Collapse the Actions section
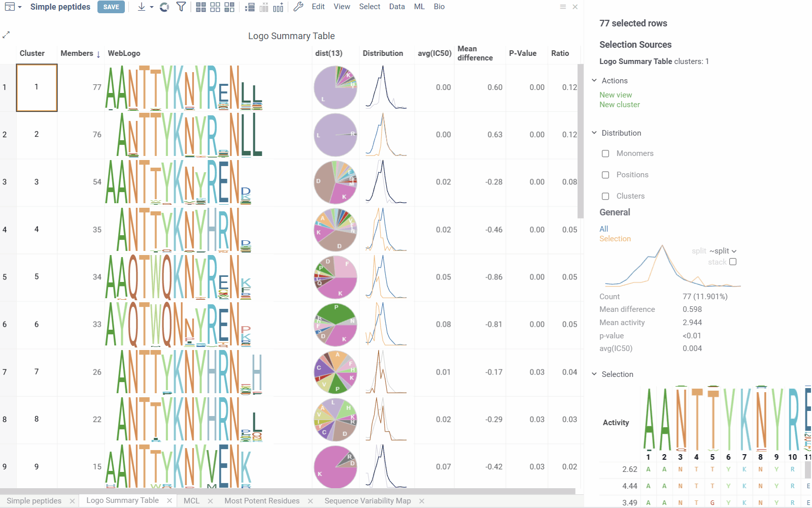 (594, 81)
